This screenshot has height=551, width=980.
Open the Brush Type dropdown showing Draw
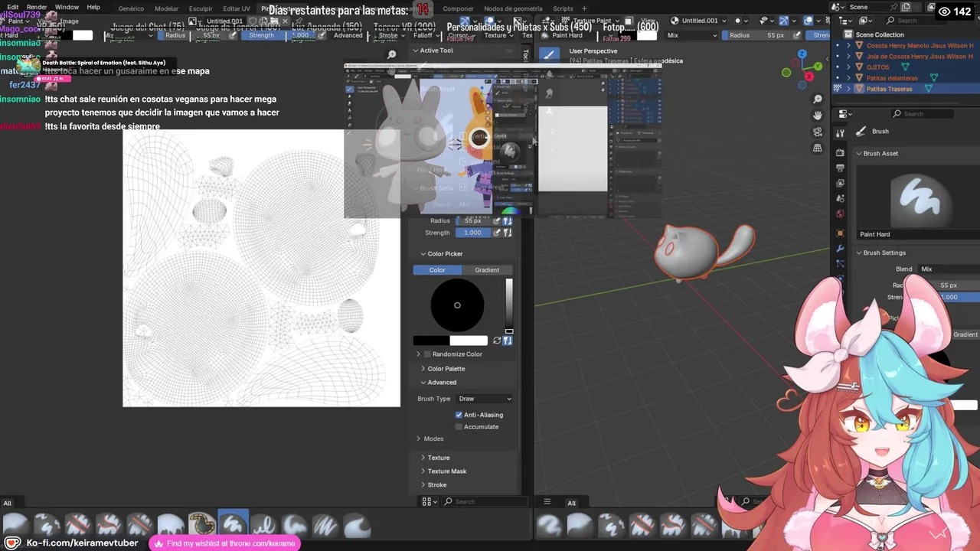485,399
